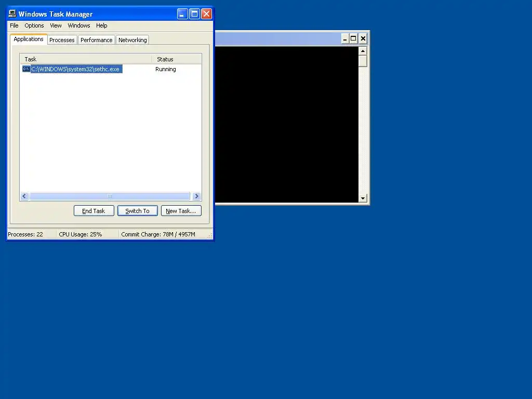Minimize the Windows Task Manager window
The height and width of the screenshot is (399, 532).
tap(182, 14)
